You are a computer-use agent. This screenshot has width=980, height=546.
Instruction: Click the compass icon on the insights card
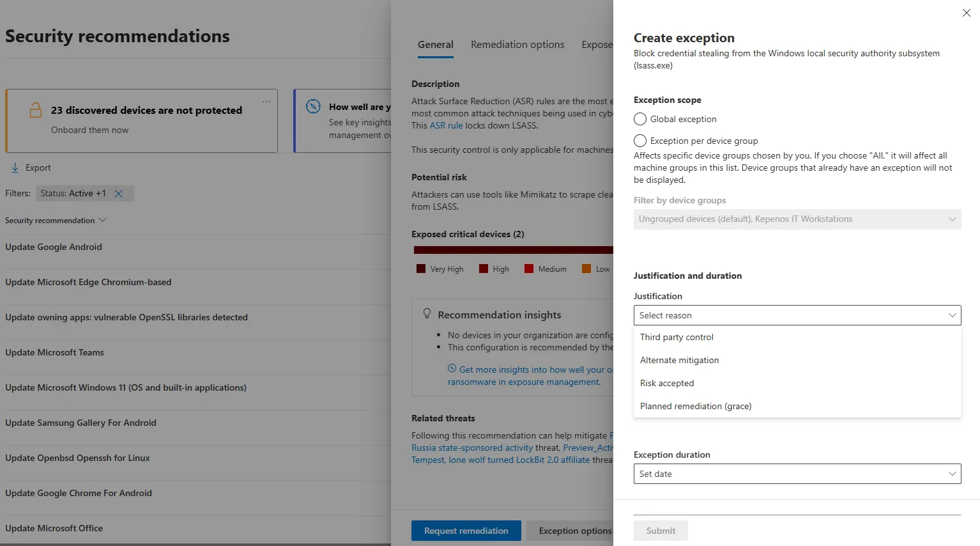point(313,106)
